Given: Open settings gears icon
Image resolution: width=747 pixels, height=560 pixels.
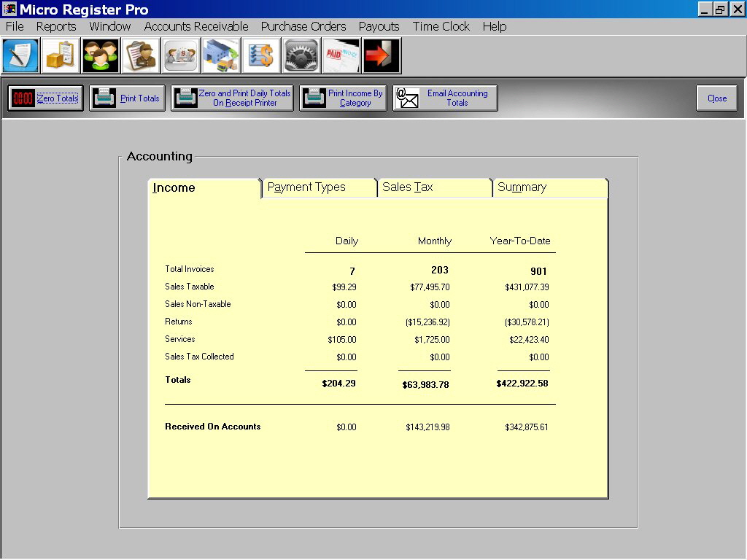Looking at the screenshot, I should (x=301, y=55).
